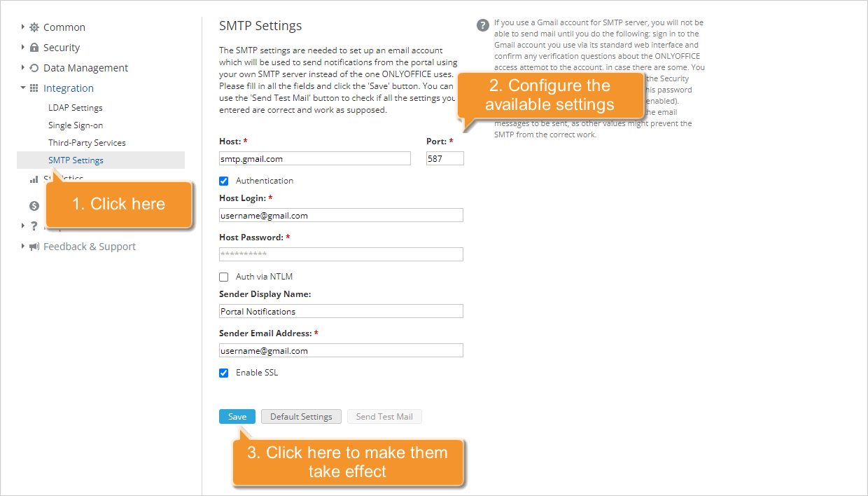Click the Common gear icon
The width and height of the screenshot is (868, 496).
tap(34, 27)
